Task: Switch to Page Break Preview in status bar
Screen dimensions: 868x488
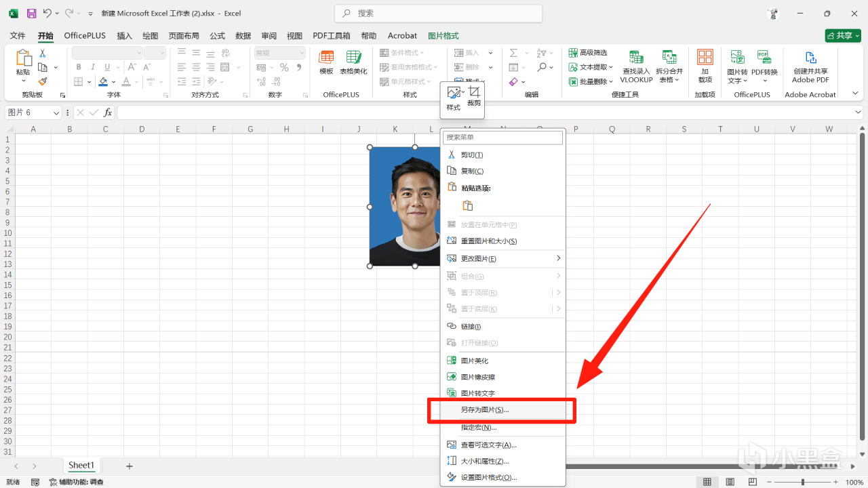Action: [752, 482]
